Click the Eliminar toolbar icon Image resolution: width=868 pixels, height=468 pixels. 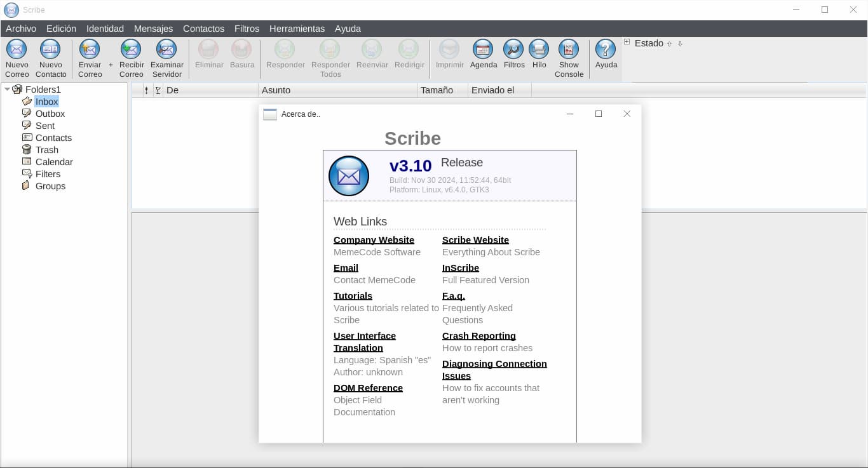pyautogui.click(x=208, y=49)
